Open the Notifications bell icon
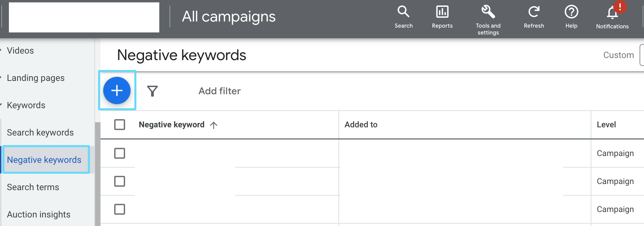644x226 pixels. coord(612,13)
